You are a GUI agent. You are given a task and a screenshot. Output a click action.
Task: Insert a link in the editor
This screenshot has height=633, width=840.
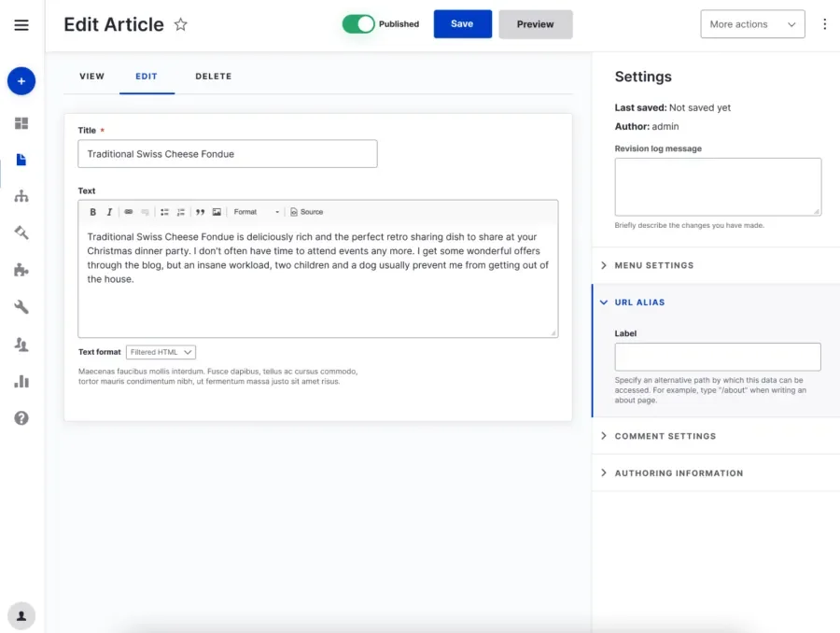(129, 212)
